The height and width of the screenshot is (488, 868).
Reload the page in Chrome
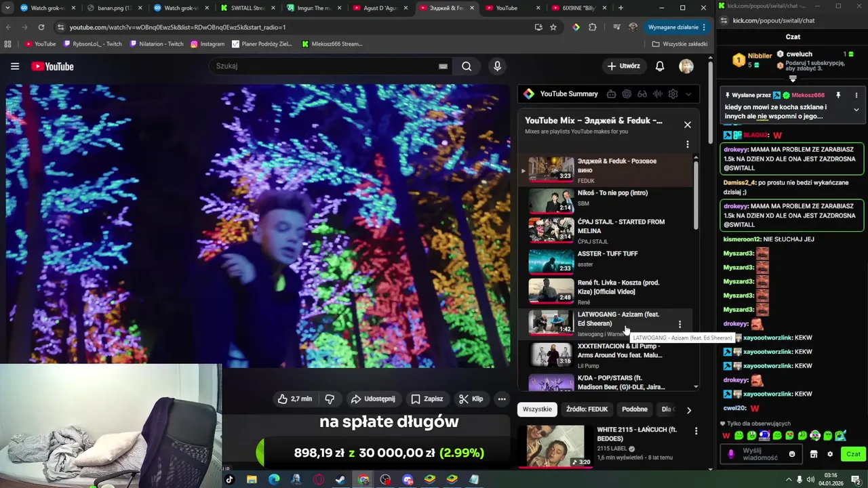41,27
